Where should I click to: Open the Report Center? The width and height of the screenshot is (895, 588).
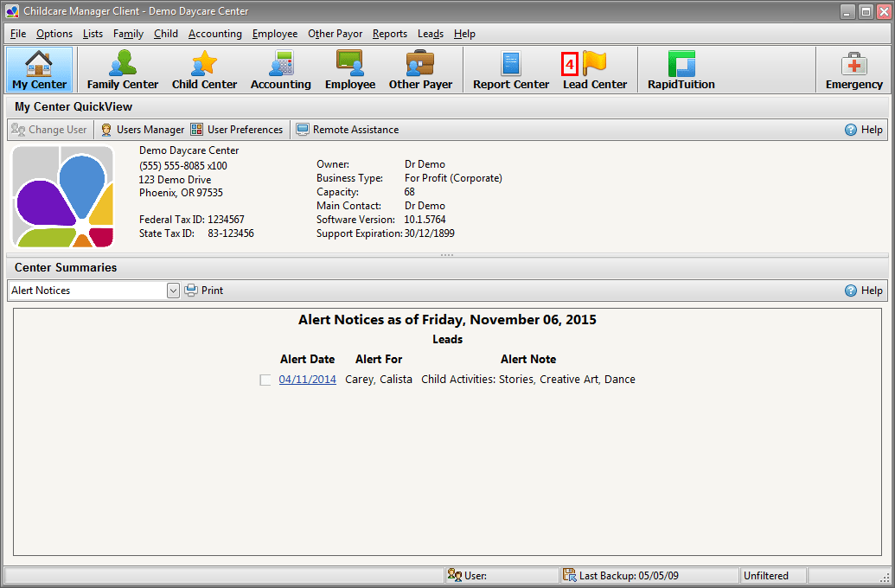[511, 70]
